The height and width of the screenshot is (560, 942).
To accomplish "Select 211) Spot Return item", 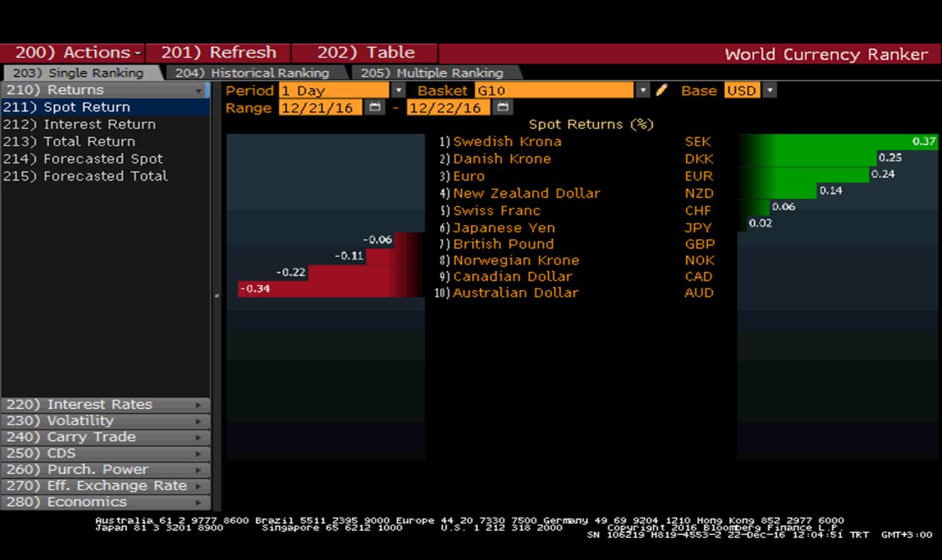I will click(x=105, y=108).
